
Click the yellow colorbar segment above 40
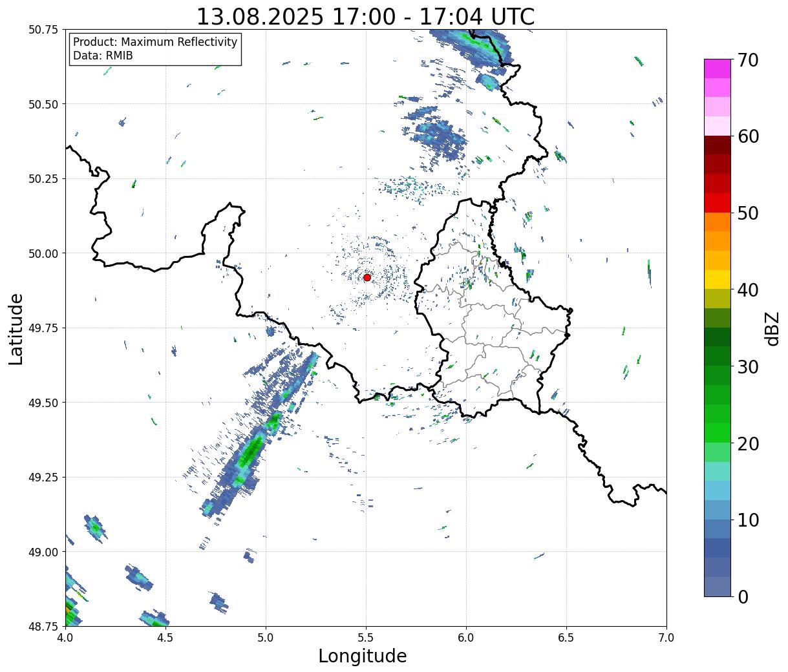pyautogui.click(x=718, y=280)
